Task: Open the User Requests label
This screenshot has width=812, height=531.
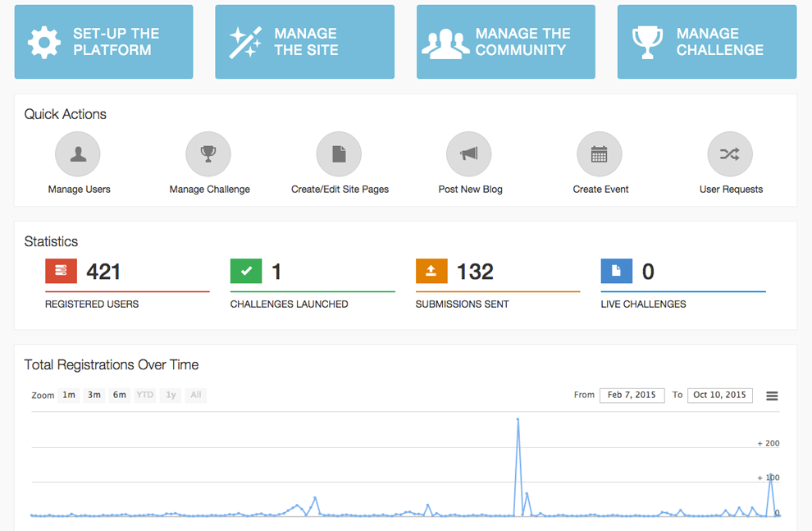Action: click(x=732, y=189)
